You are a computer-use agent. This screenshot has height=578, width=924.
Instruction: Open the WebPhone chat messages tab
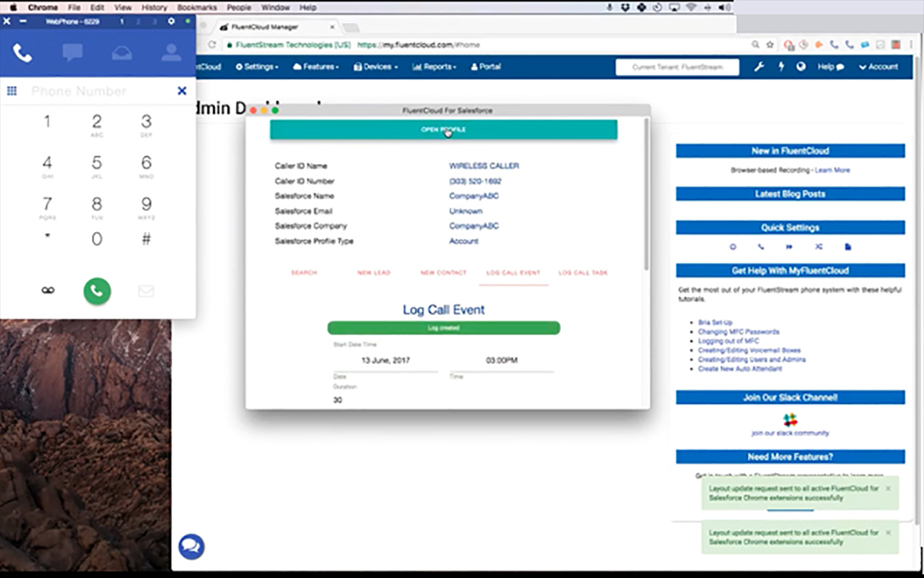[72, 53]
